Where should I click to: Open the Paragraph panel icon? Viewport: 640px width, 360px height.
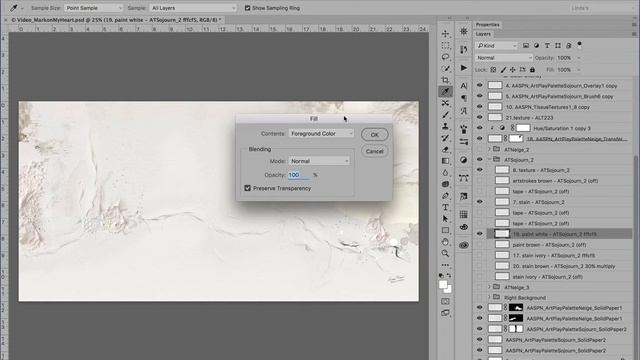pyautogui.click(x=464, y=98)
